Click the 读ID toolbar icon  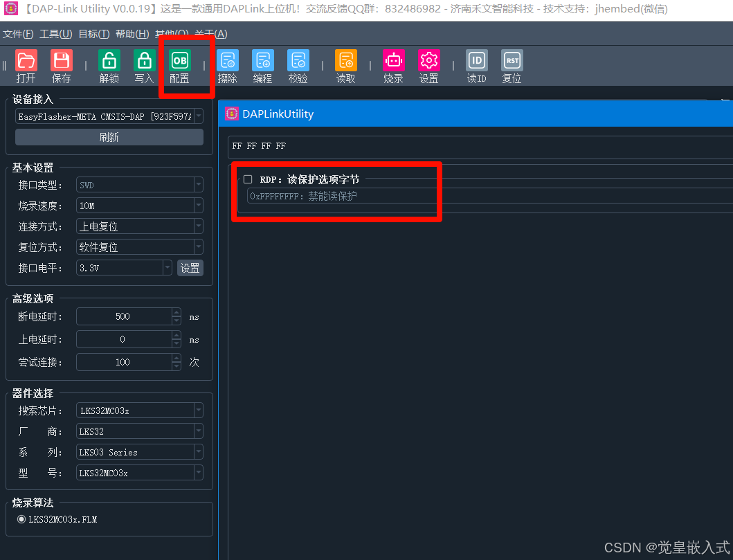click(x=477, y=61)
